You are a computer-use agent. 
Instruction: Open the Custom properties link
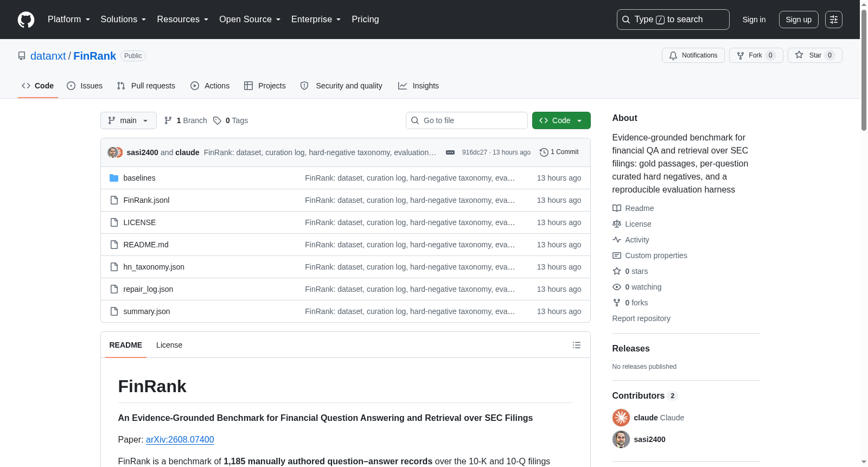[650, 255]
